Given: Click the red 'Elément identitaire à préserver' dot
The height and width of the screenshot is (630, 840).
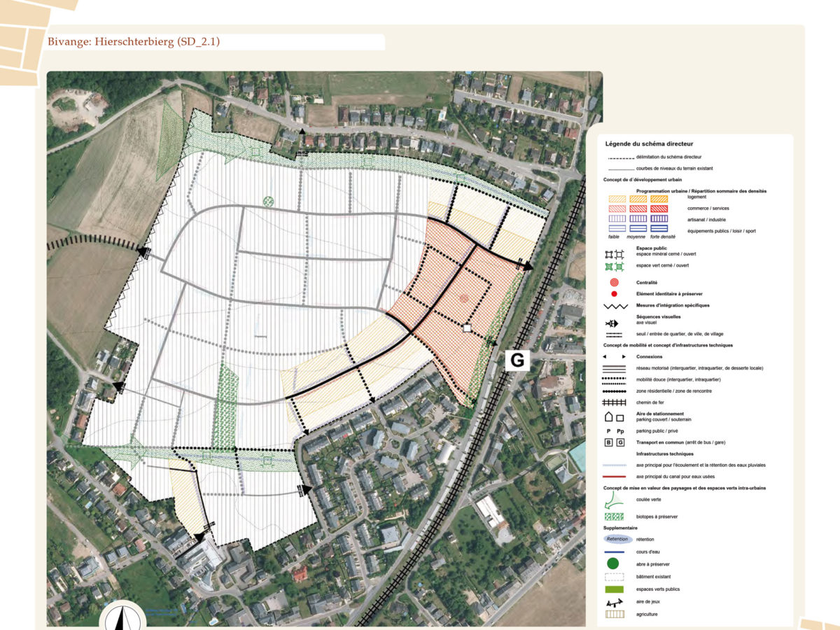Looking at the screenshot, I should pos(614,294).
